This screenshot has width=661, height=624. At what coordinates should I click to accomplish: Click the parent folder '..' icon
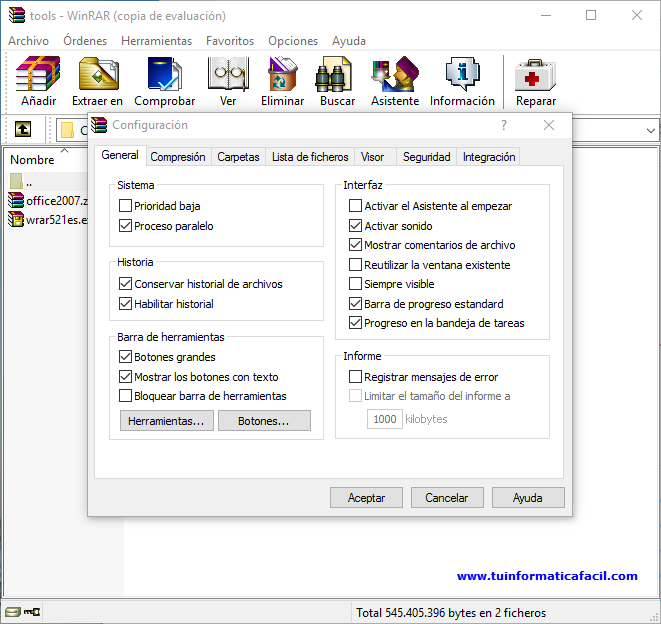16,181
